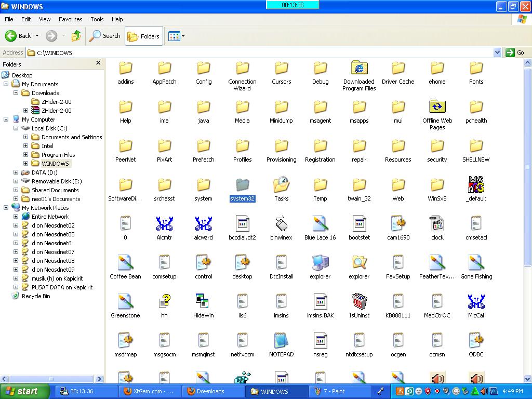Open the Blue Lace 16 bitmap

point(320,224)
